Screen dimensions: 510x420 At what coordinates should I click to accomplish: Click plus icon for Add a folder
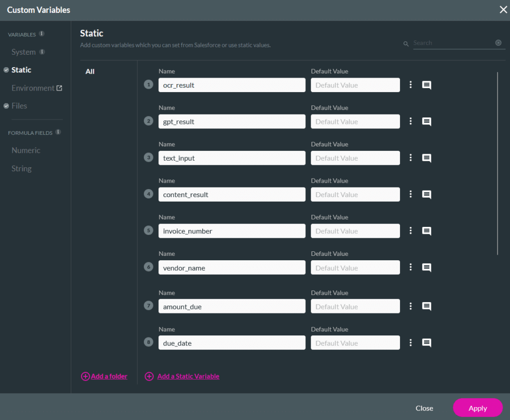[85, 377]
